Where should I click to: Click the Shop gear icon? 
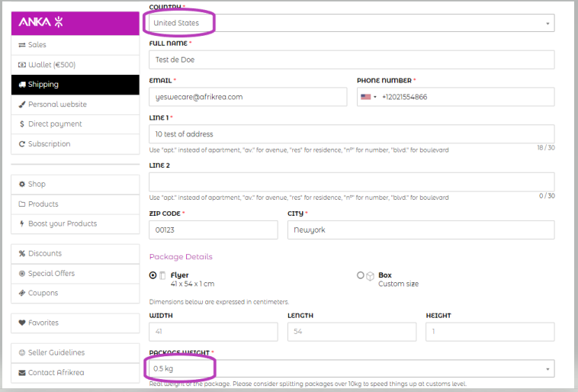[22, 184]
